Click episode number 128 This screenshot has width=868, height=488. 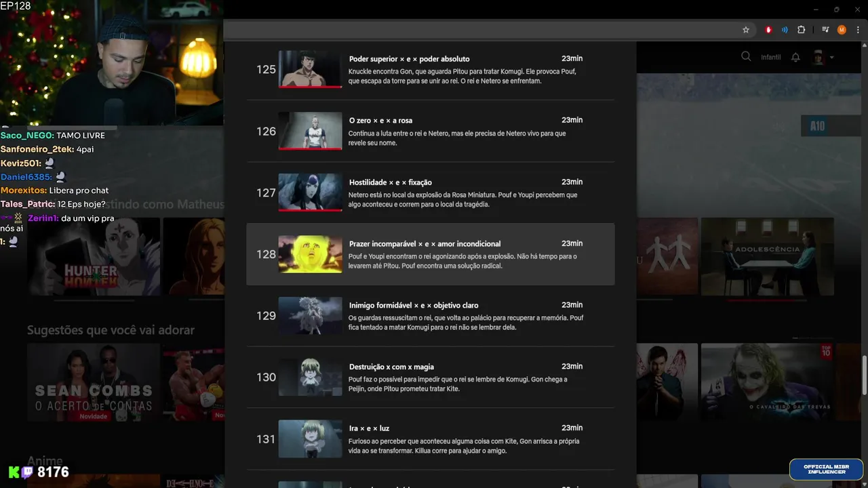point(266,254)
